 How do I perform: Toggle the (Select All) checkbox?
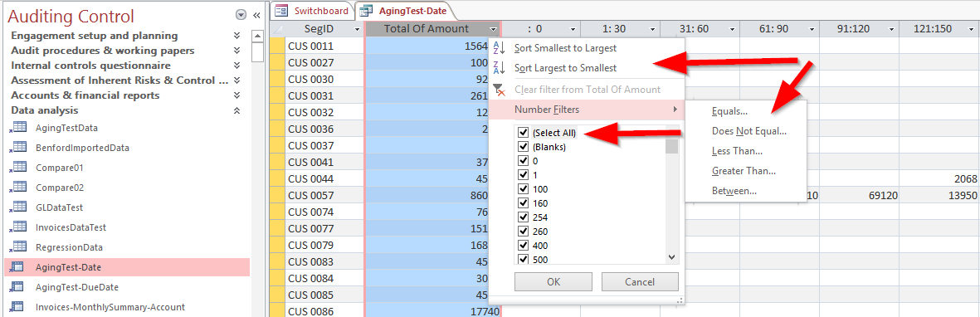tap(523, 133)
